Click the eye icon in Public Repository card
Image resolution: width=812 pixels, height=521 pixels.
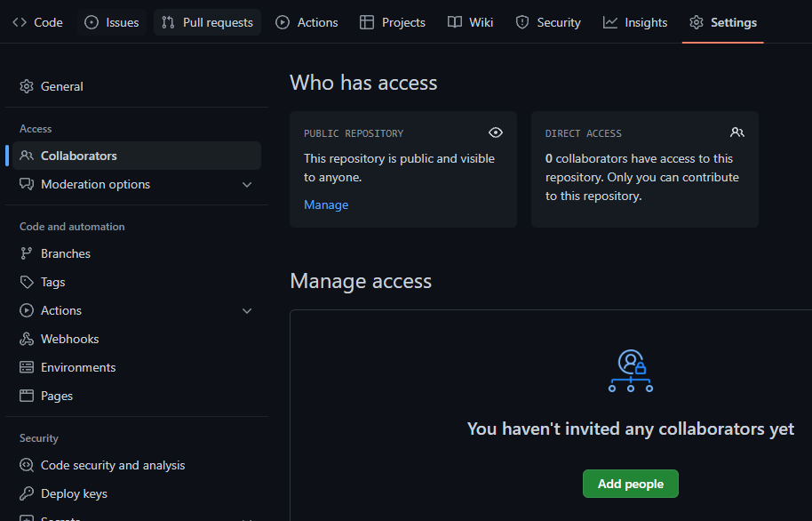(496, 132)
